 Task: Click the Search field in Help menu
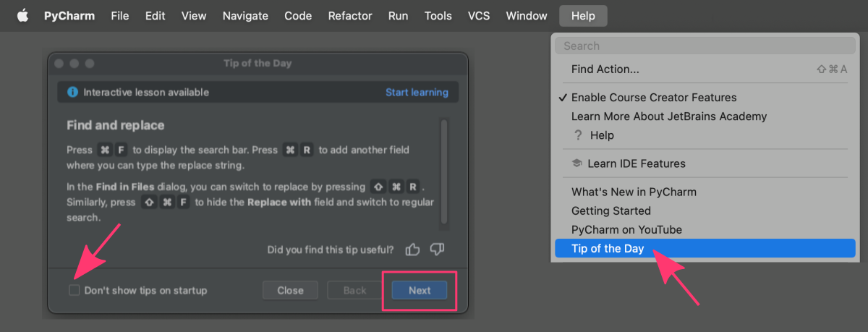(705, 46)
